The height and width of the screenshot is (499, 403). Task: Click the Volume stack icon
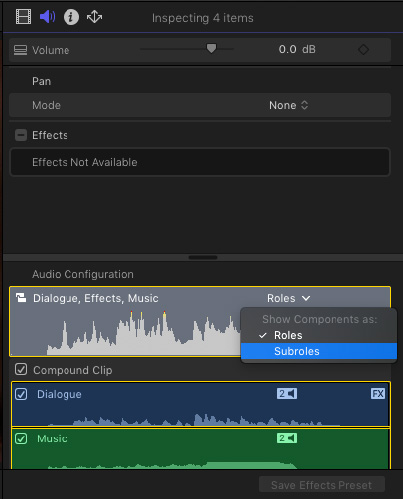(x=20, y=50)
